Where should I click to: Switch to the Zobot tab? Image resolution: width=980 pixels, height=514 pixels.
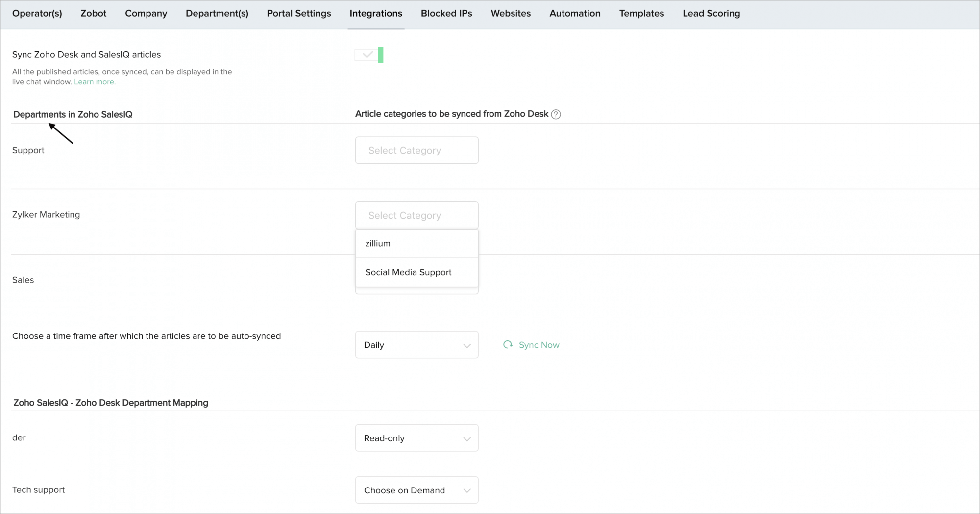coord(93,14)
